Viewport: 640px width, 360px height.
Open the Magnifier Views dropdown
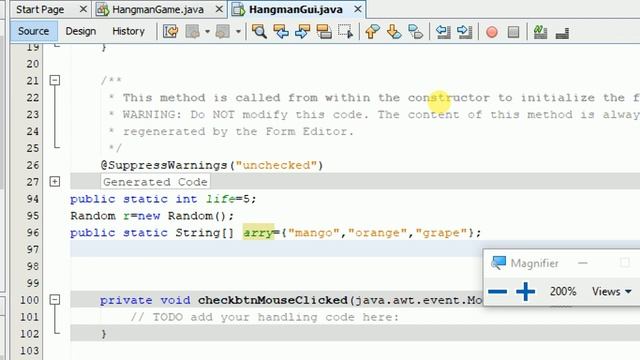point(611,291)
